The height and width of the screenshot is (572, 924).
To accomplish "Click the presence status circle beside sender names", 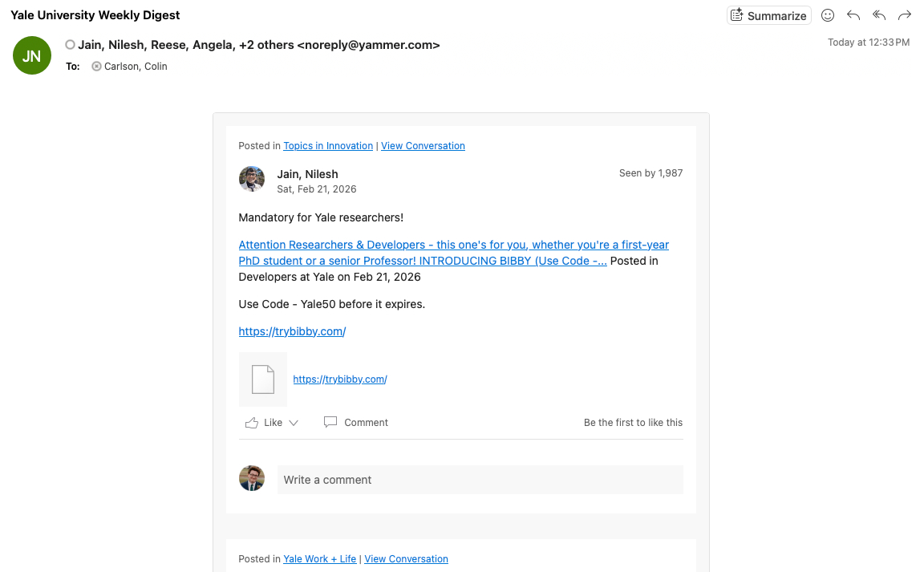I will click(x=71, y=45).
